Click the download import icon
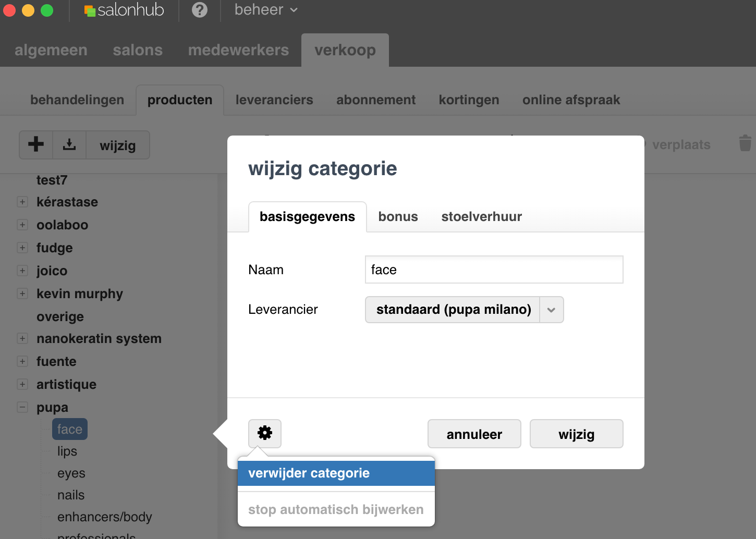The image size is (756, 539). 69,144
